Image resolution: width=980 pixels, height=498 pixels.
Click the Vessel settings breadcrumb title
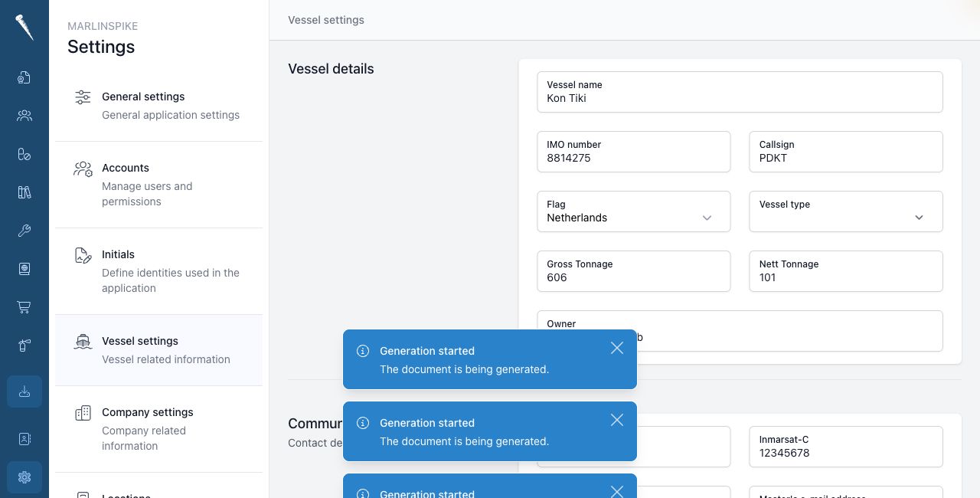click(326, 20)
